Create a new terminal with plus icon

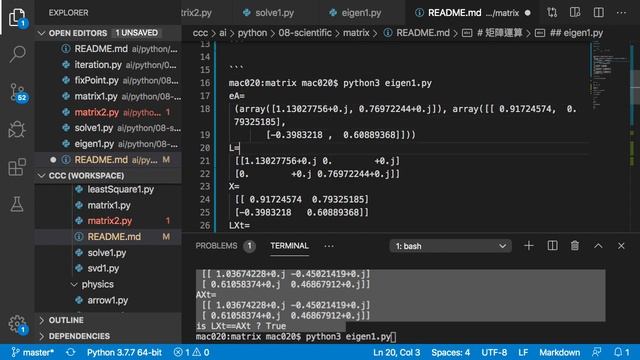[529, 246]
